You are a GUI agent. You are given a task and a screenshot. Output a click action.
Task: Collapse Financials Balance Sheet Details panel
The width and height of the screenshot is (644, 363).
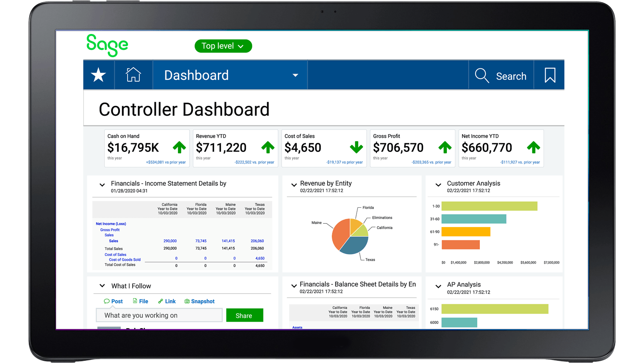click(x=294, y=286)
